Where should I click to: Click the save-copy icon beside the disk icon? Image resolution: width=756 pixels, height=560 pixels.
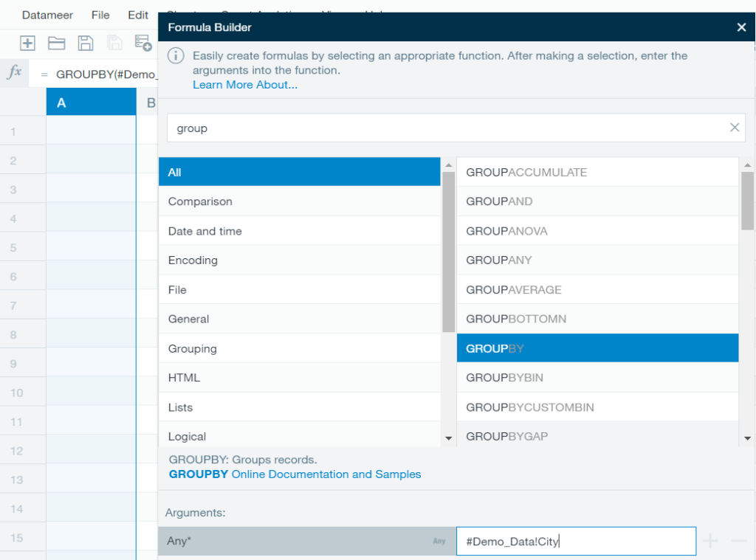click(114, 43)
